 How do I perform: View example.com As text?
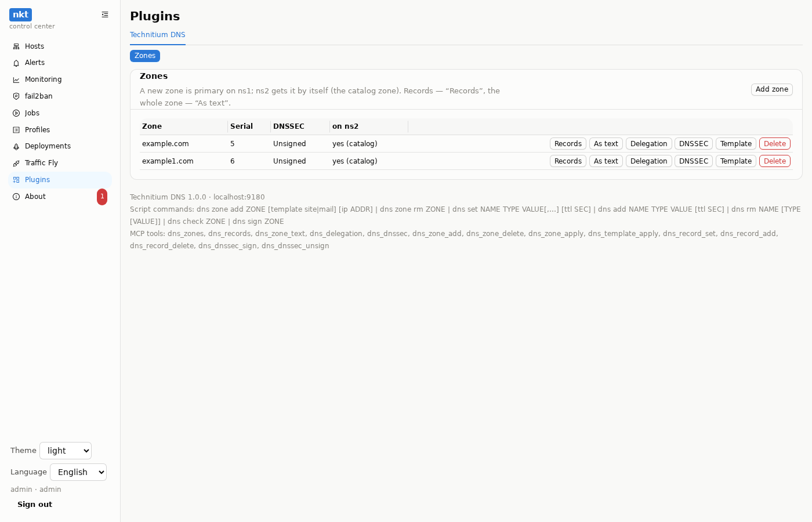coord(606,144)
